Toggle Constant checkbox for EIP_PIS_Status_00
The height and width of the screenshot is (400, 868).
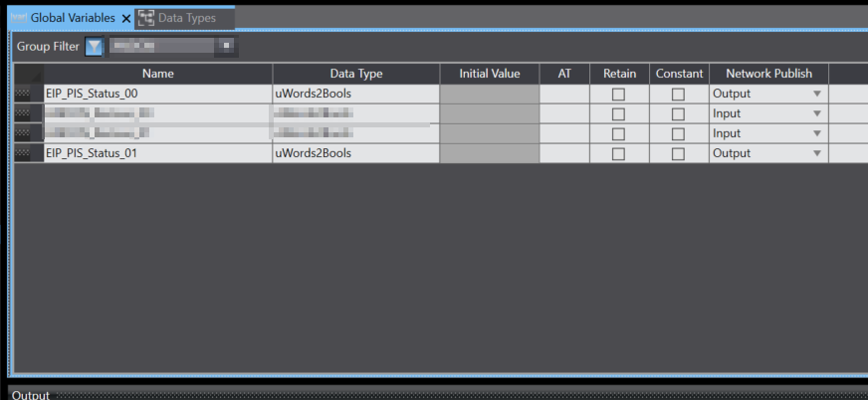click(x=678, y=94)
